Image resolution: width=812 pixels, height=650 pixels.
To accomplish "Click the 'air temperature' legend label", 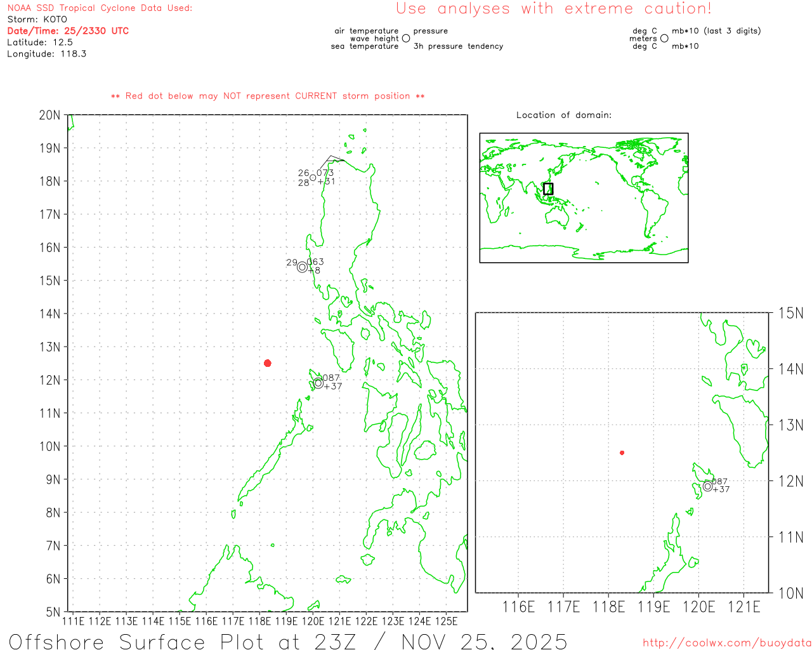I will click(367, 30).
